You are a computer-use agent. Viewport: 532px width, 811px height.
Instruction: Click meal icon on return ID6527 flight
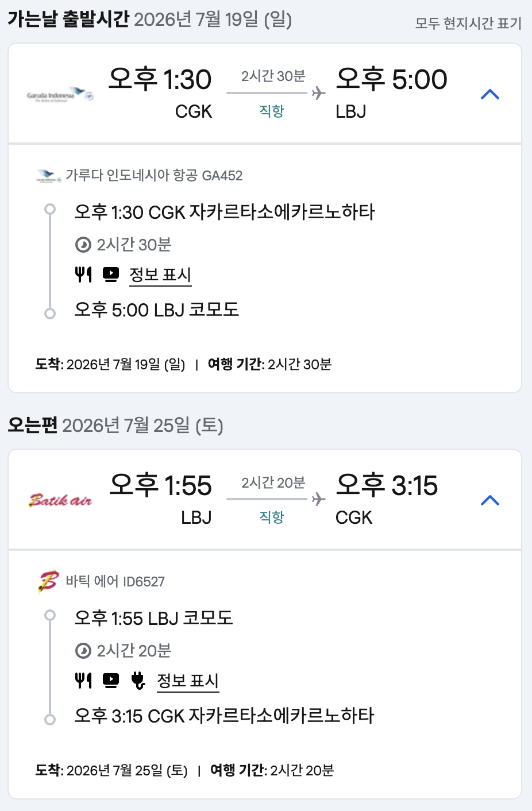click(83, 681)
